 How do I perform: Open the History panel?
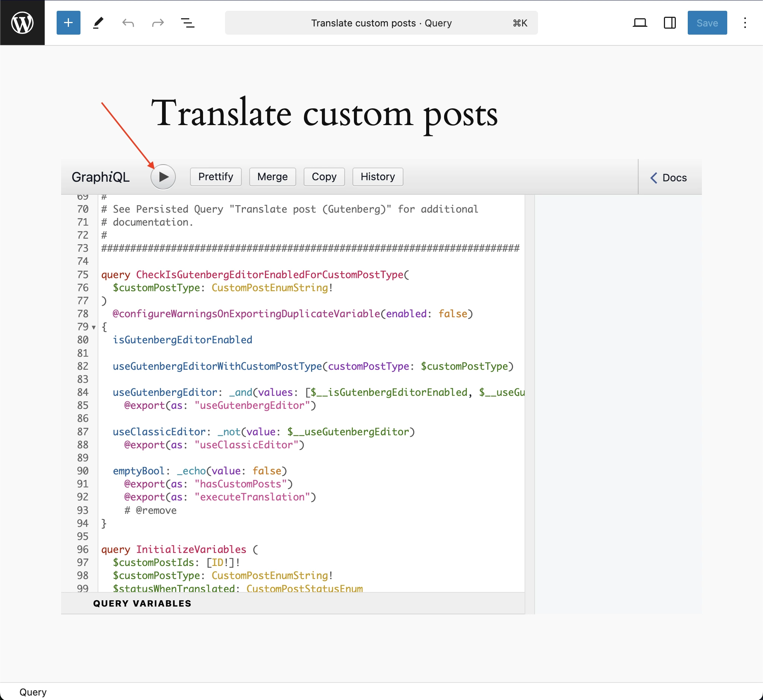(x=378, y=176)
